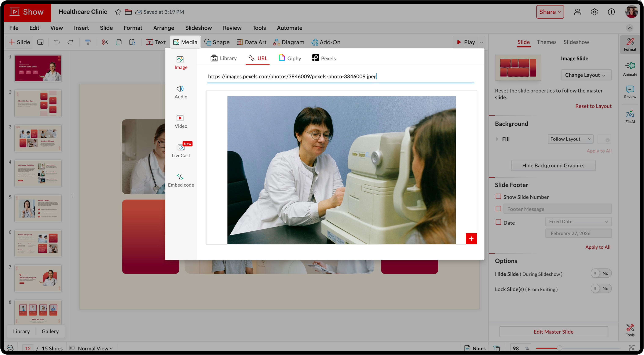
Task: Click the red plus insert image button
Action: point(471,238)
